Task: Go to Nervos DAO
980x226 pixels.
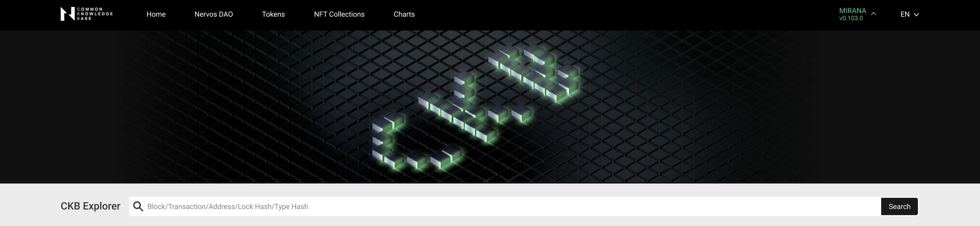Action: [213, 14]
